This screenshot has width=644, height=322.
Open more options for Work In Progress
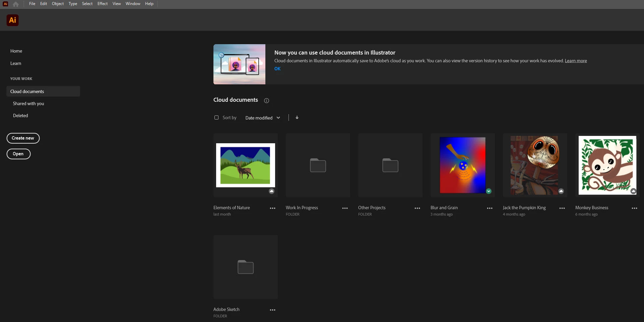[345, 208]
